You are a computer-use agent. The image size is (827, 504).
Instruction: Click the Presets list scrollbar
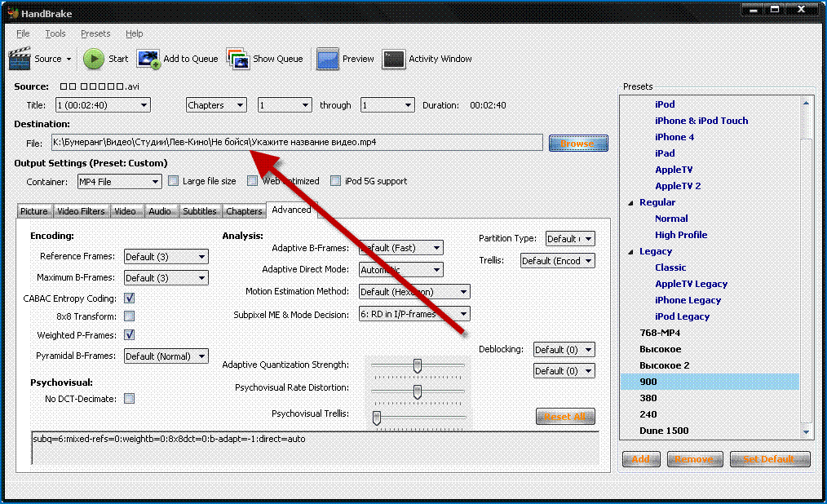click(x=806, y=267)
